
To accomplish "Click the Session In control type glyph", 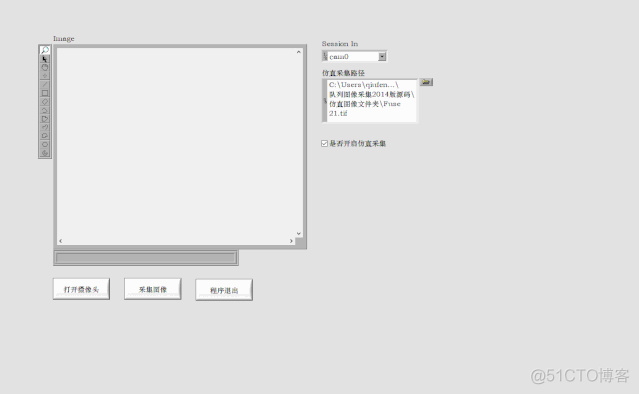I will 324,56.
